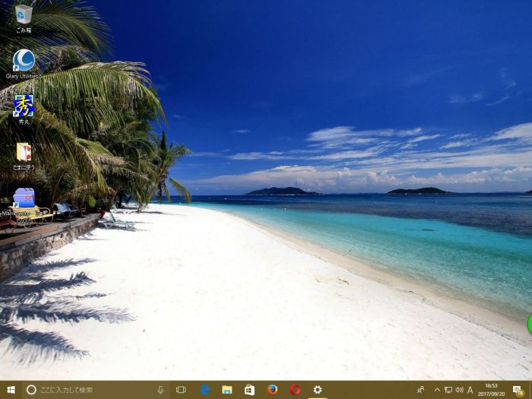This screenshot has width=532, height=399.
Task: Open the Action Center notifications
Action: (518, 389)
